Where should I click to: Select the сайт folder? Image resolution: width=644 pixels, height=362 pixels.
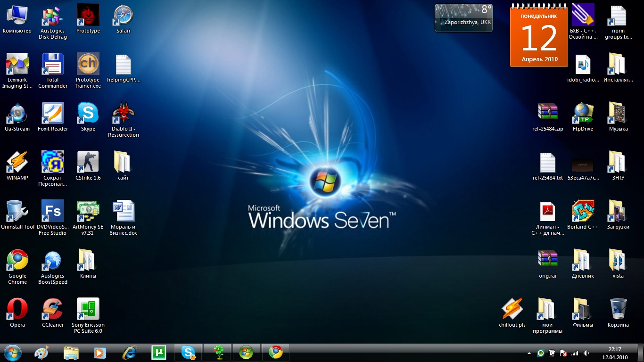123,166
